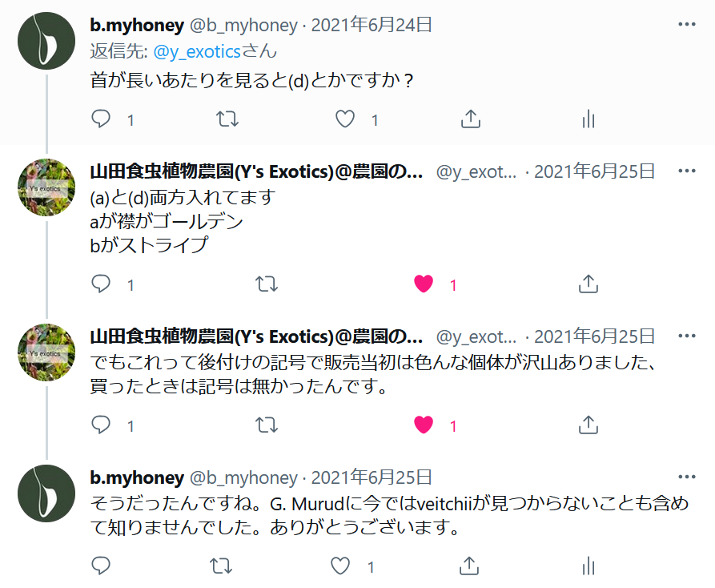
Task: Retweet the tweet mentioning ゴールデン and ストライプ
Action: click(267, 284)
